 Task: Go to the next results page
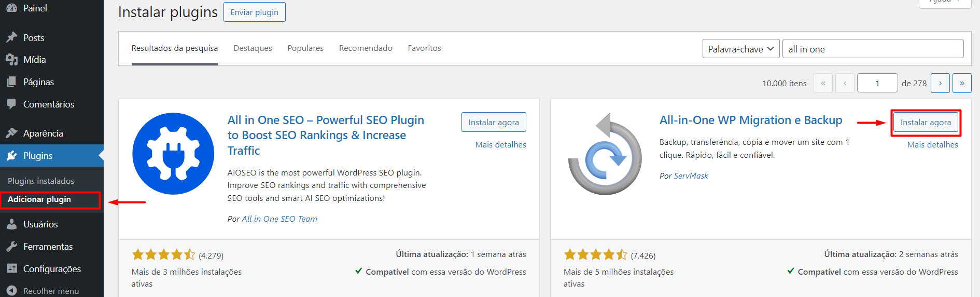940,83
